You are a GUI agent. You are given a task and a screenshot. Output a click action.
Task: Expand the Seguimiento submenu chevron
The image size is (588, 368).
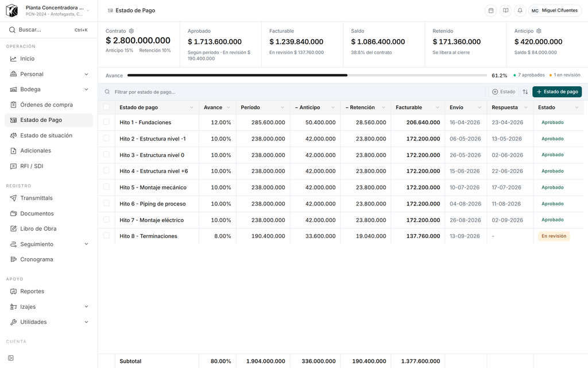[x=86, y=244]
